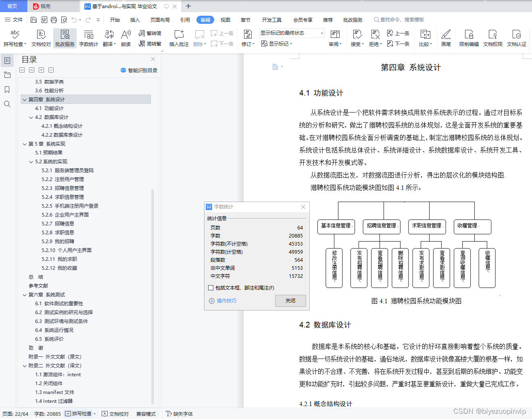
Task: Collapse the 第 5 章 系统实现 node
Action: [25, 144]
